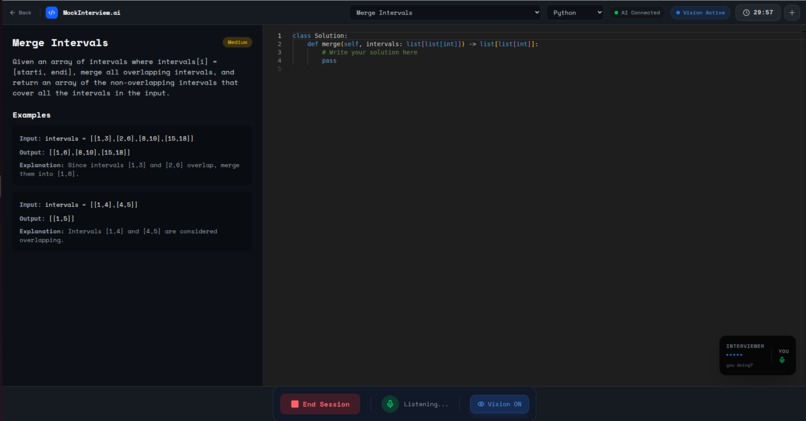Toggle the Vision ON button

[499, 404]
